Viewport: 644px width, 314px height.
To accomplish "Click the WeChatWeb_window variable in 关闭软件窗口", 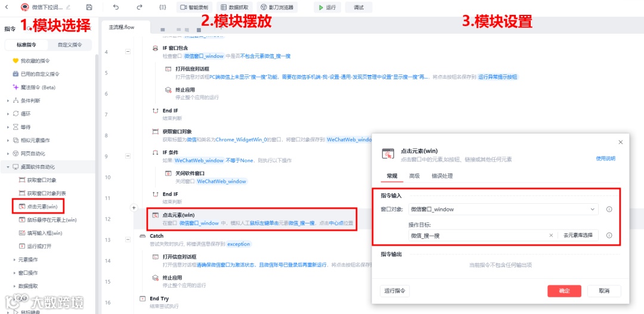I will [x=222, y=181].
